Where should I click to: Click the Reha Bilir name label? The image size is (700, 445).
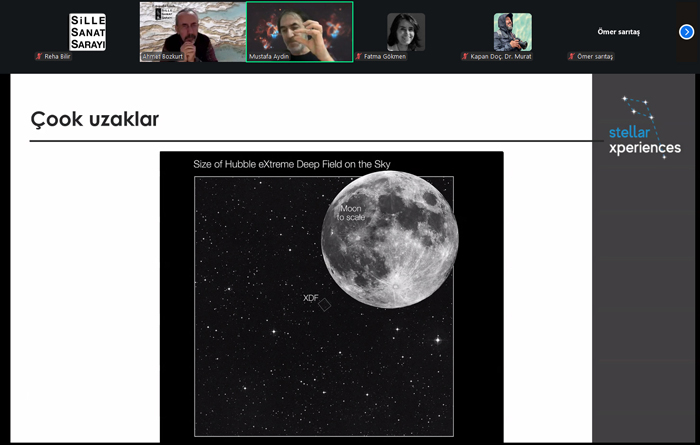click(58, 57)
